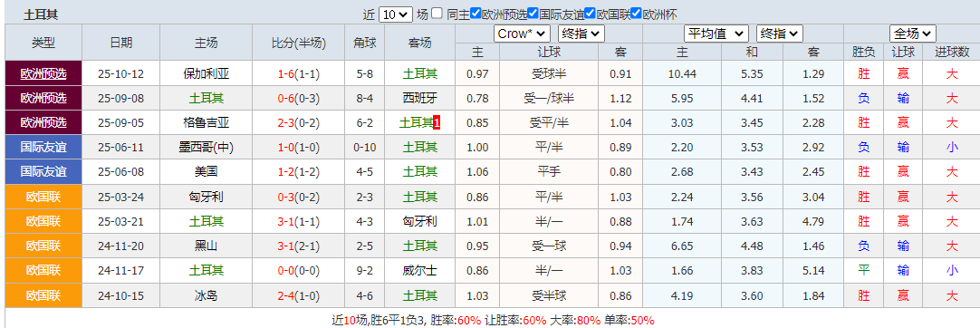The width and height of the screenshot is (980, 328).
Task: Open the recent matches count dropdown showing 10
Action: (396, 14)
